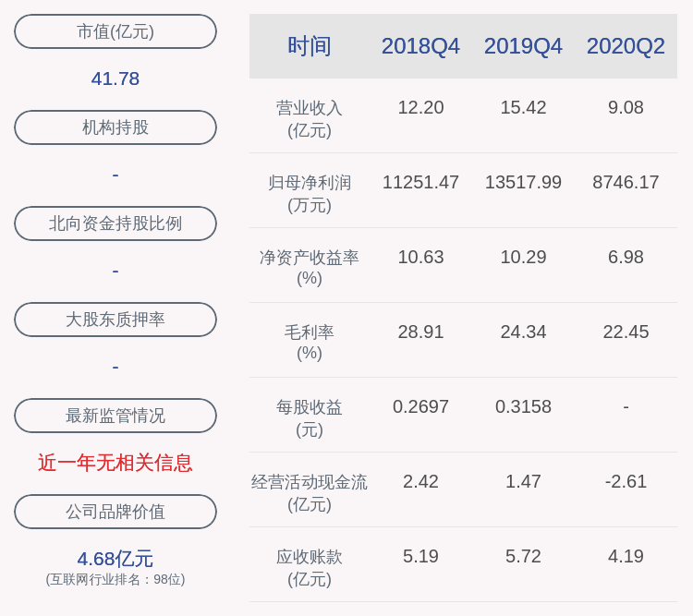The image size is (693, 616).
Task: Select net profit value 8746.17
Action: point(626,182)
